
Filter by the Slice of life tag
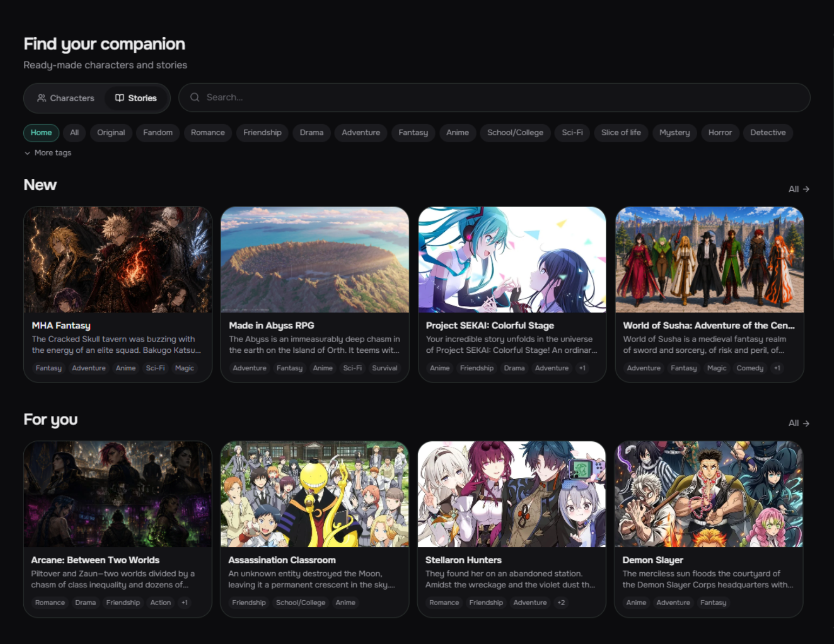[621, 132]
